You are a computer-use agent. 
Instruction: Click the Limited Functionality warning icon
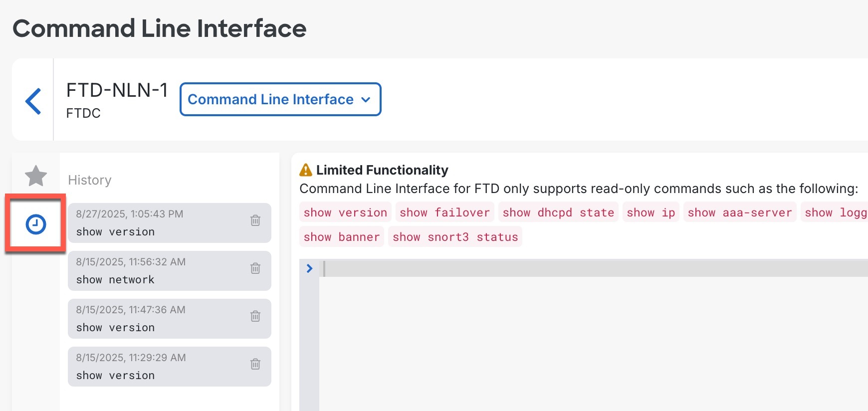(x=305, y=170)
